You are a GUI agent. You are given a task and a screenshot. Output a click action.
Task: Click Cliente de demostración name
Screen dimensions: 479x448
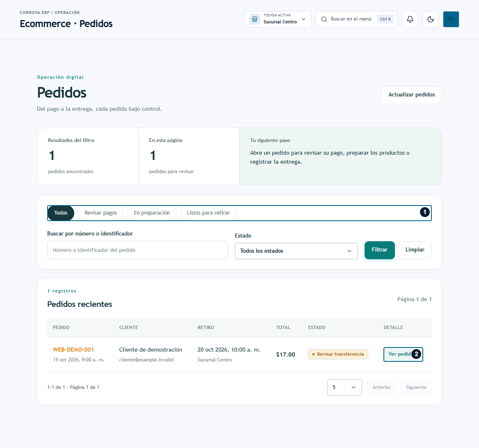[x=151, y=350]
